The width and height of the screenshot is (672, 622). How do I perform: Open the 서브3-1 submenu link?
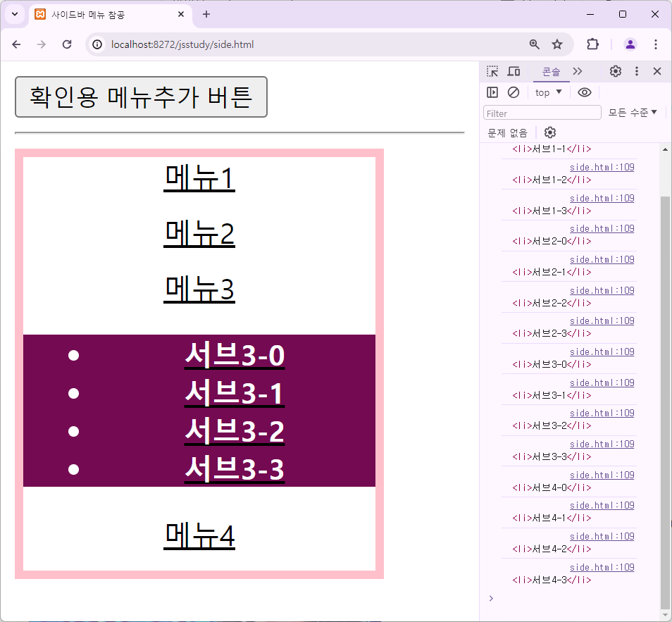tap(235, 393)
